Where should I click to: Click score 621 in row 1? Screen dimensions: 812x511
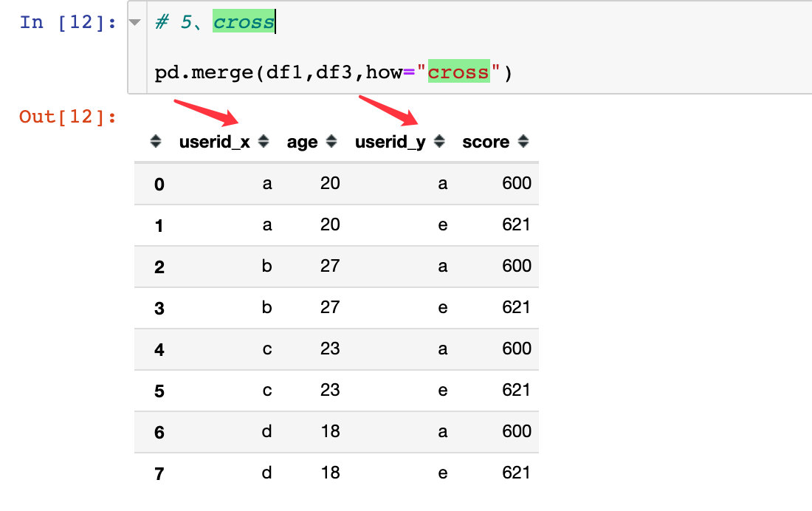coord(516,224)
